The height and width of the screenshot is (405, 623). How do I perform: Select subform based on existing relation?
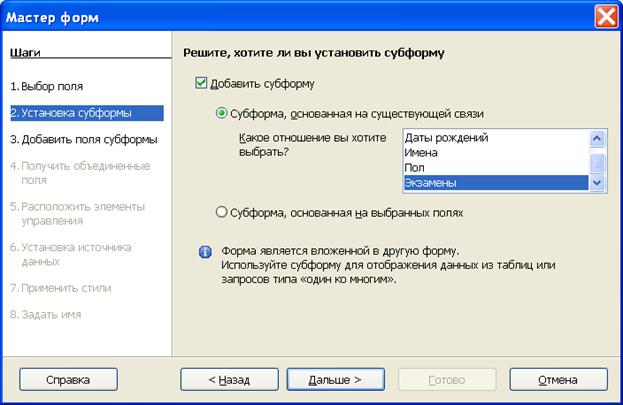tap(221, 113)
